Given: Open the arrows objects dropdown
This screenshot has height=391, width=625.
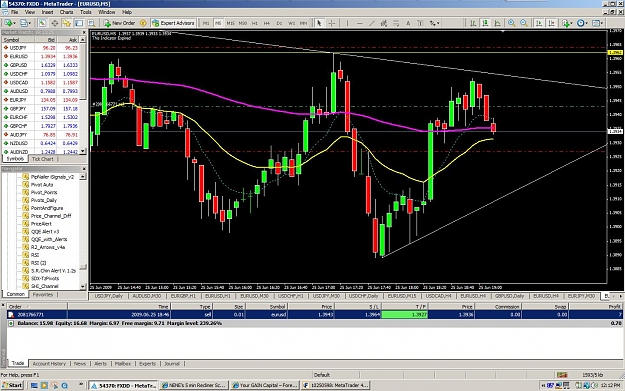Looking at the screenshot, I should tap(434, 23).
